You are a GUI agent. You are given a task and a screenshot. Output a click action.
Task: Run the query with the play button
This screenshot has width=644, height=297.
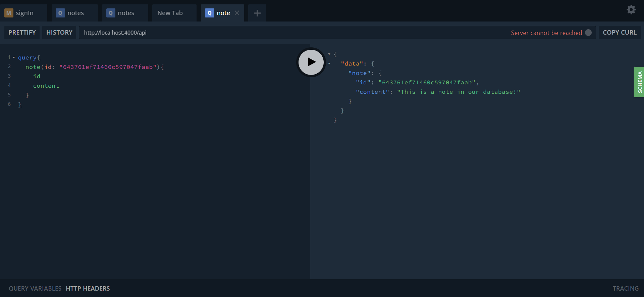pos(311,62)
